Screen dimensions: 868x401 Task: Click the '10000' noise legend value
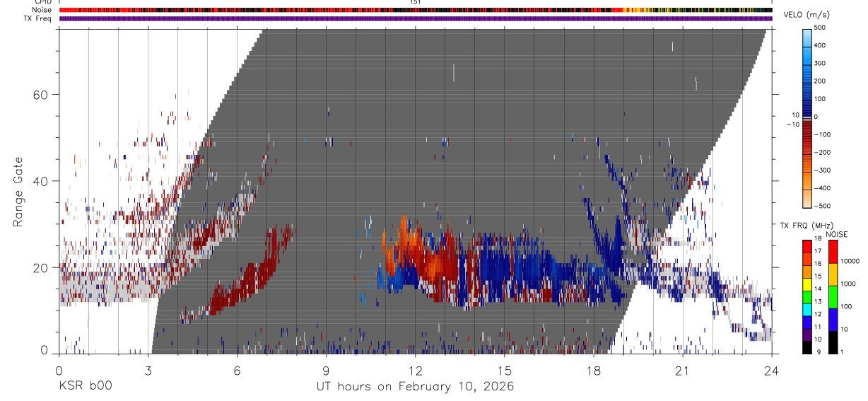click(851, 261)
